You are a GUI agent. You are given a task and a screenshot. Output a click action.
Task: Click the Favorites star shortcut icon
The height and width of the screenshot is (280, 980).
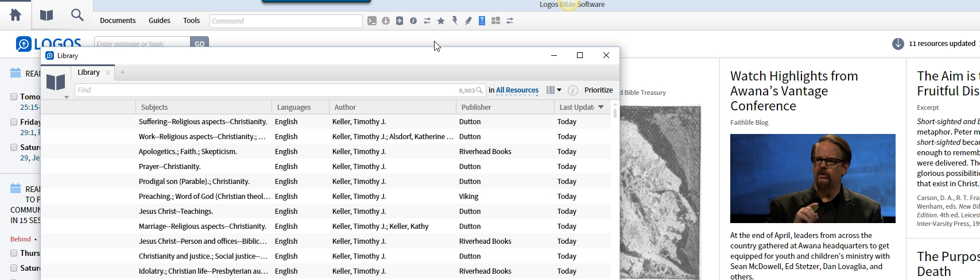point(441,21)
